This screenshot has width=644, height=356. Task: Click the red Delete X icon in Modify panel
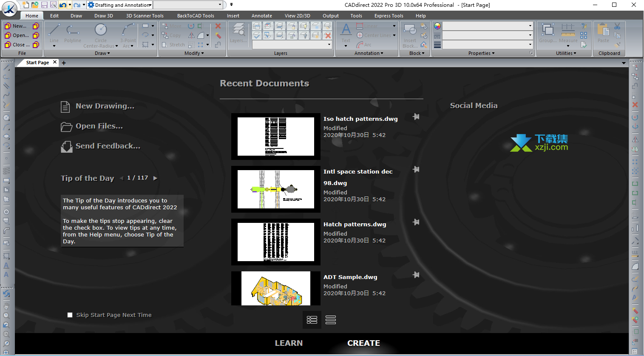(x=218, y=26)
